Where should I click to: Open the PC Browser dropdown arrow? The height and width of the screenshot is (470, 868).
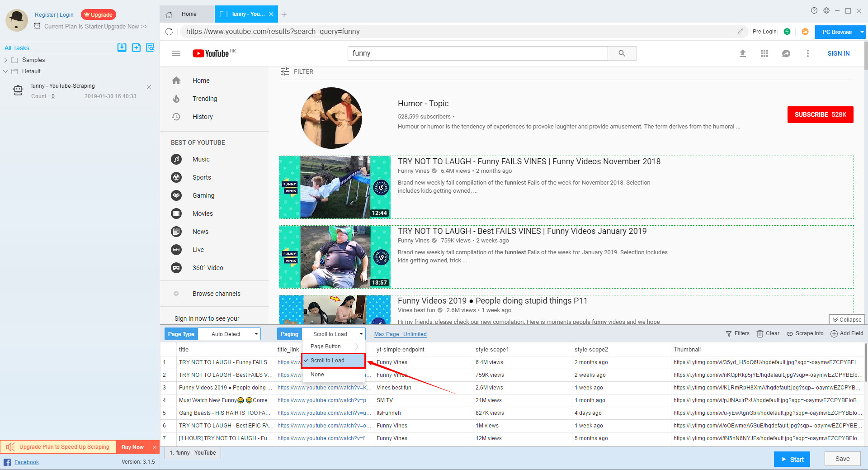862,32
